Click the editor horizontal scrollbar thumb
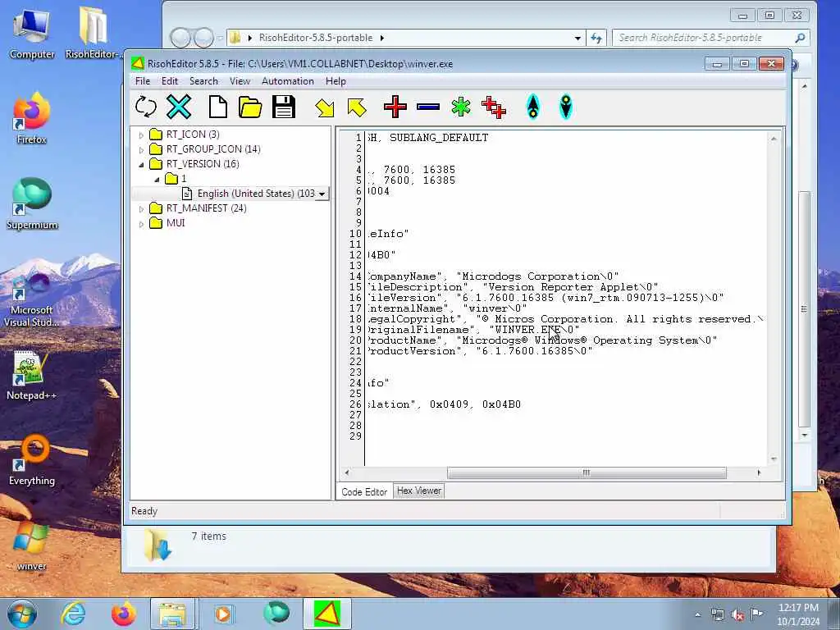The image size is (840, 630). 587,472
